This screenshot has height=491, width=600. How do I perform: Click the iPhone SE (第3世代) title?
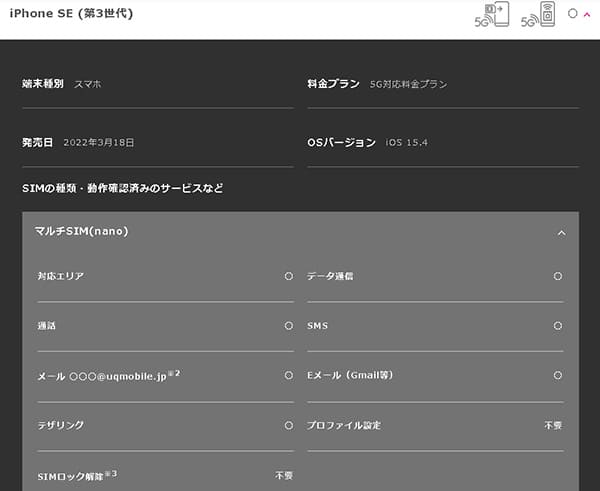(x=72, y=13)
